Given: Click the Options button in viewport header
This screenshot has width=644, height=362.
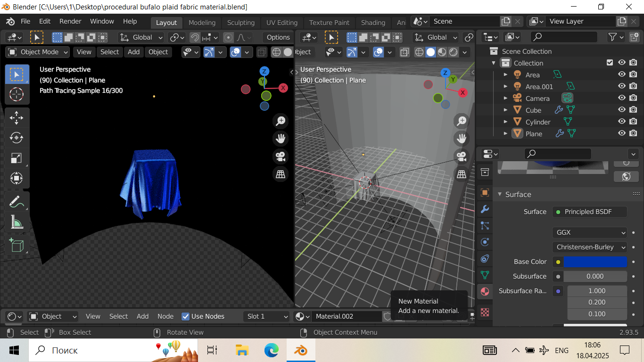Looking at the screenshot, I should (x=278, y=37).
